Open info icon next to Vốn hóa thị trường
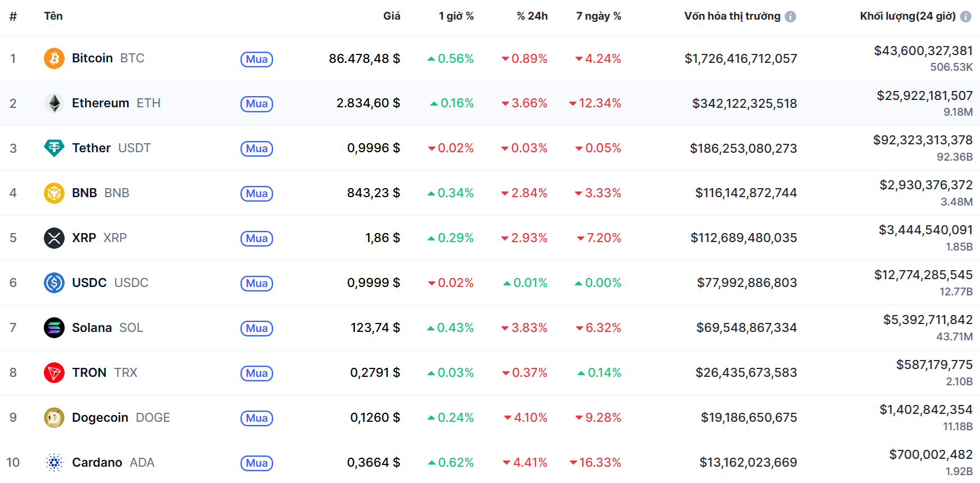The image size is (980, 483). coord(790,16)
